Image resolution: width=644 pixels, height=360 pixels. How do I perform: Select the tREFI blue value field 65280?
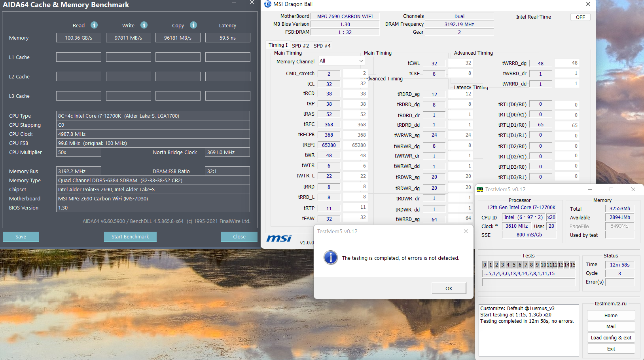click(x=329, y=145)
